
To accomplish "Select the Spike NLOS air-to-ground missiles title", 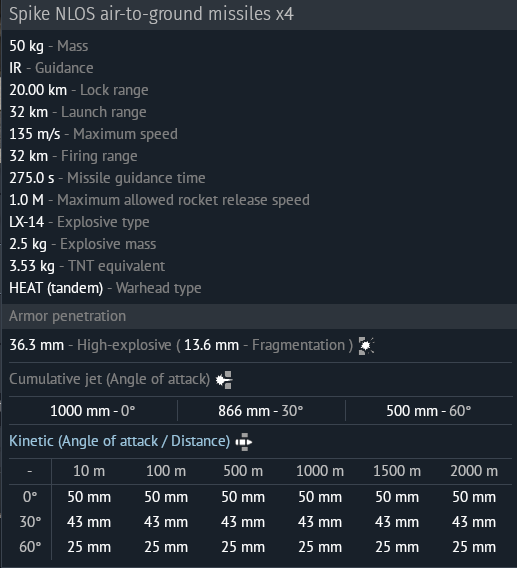I will 151,14.
